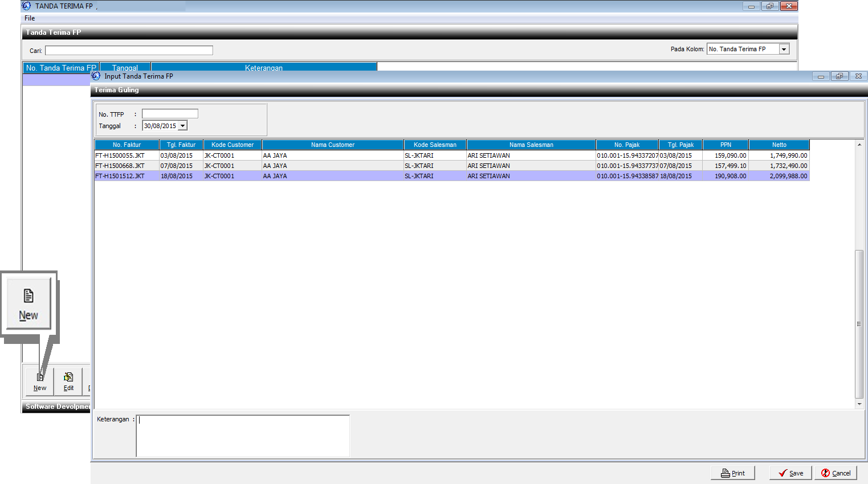Image resolution: width=868 pixels, height=484 pixels.
Task: Expand the Tanggal date picker dropdown
Action: coord(183,126)
